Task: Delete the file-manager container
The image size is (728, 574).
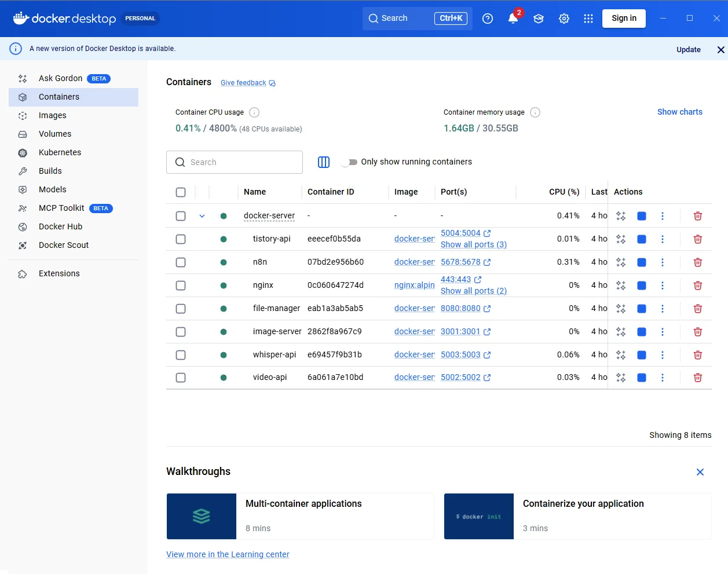Action: click(x=698, y=309)
